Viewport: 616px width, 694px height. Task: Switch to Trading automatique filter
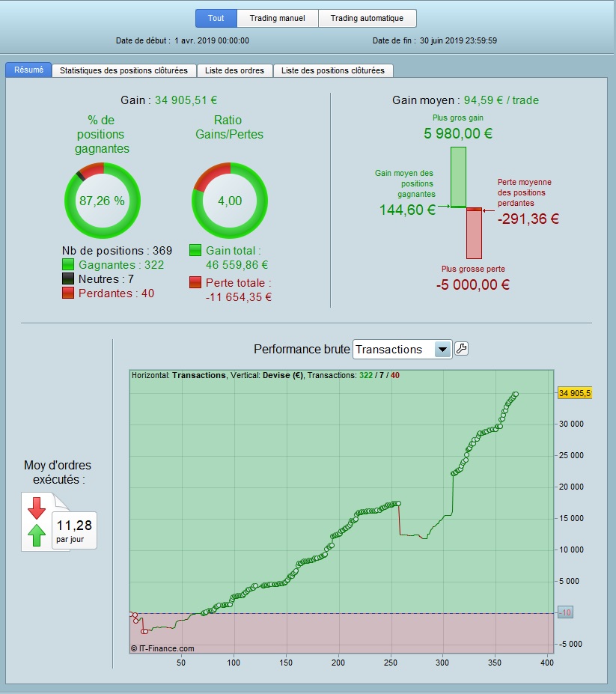[367, 18]
